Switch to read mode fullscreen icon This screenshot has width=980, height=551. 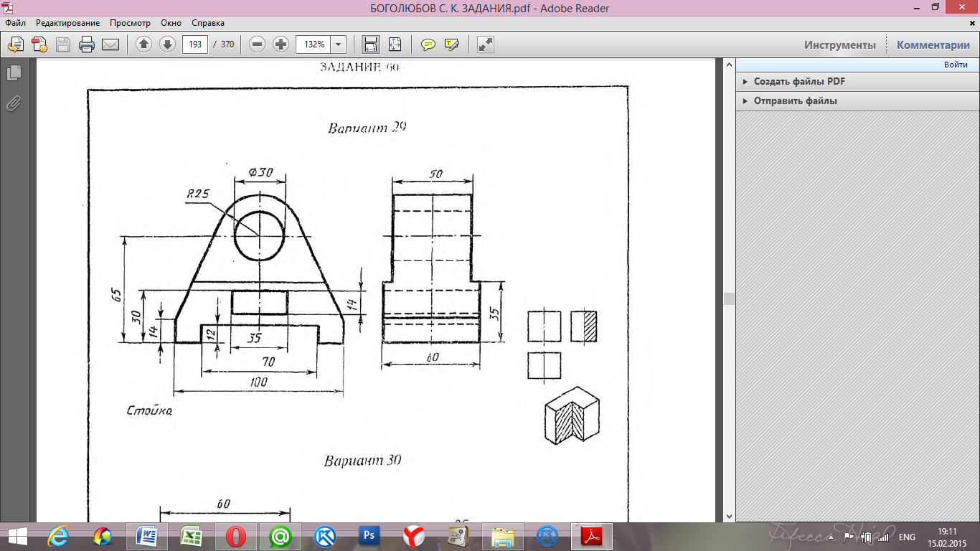click(x=486, y=44)
